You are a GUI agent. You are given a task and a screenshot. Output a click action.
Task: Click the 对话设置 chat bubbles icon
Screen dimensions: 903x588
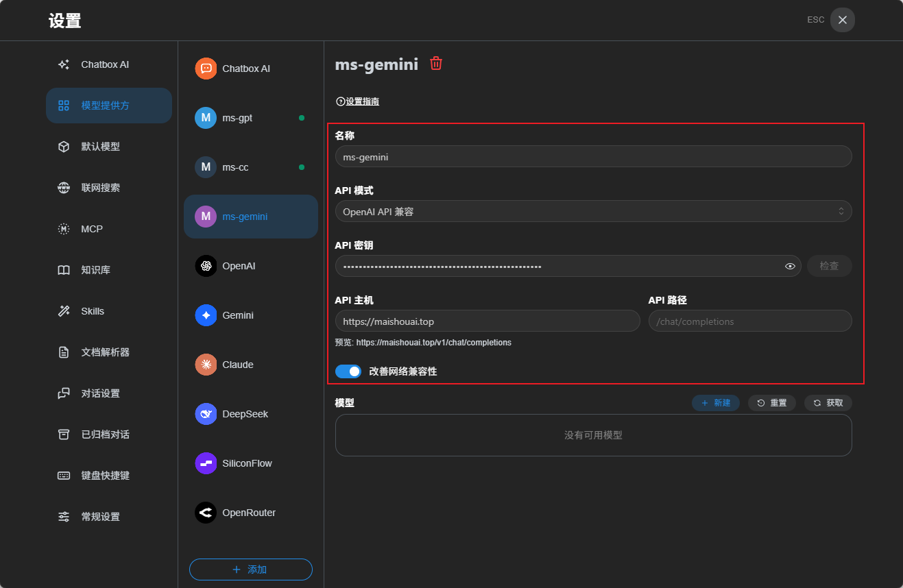64,393
